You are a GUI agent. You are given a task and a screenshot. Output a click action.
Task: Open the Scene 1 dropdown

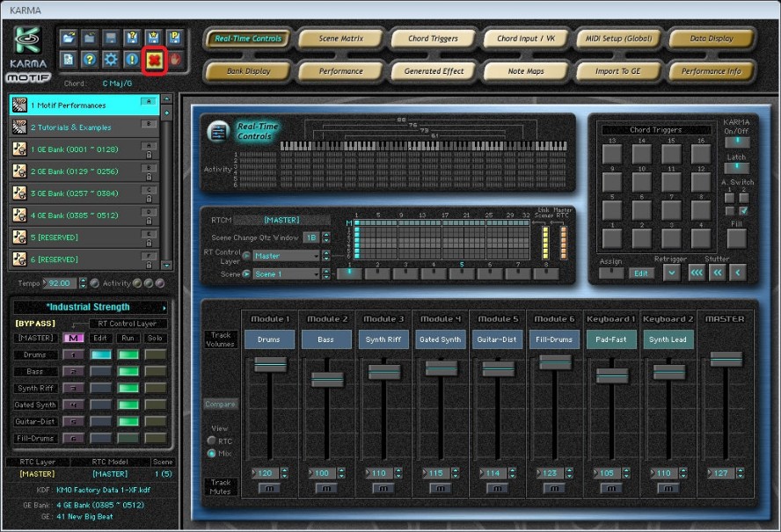tap(285, 273)
